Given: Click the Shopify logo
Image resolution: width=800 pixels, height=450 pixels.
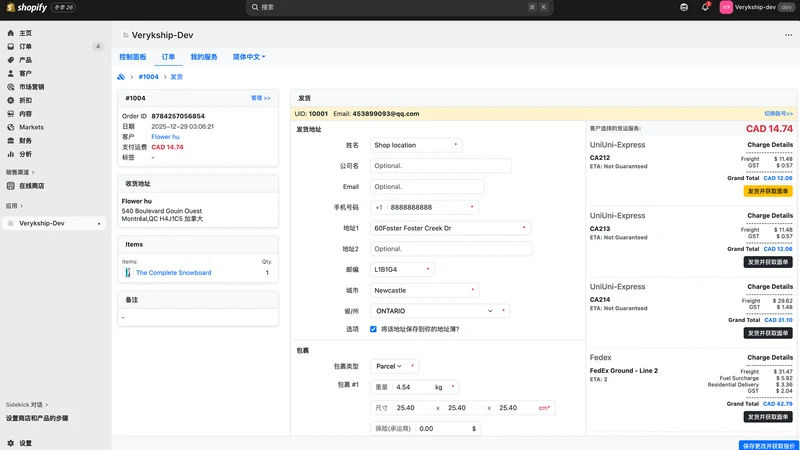Looking at the screenshot, I should [x=27, y=7].
